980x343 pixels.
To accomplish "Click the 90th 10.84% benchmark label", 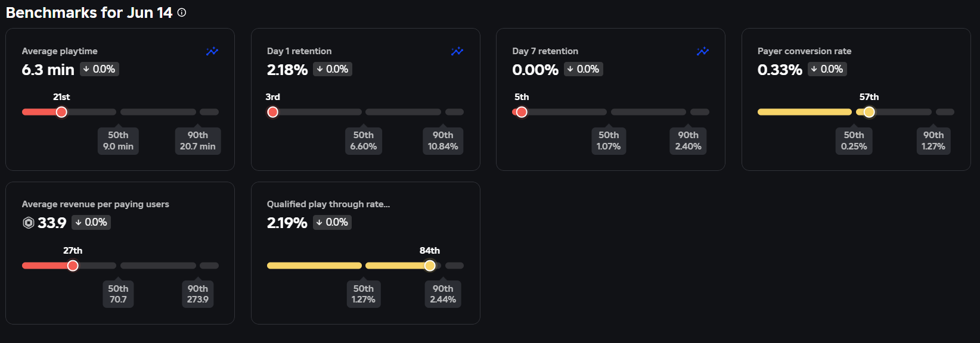I will (x=443, y=141).
